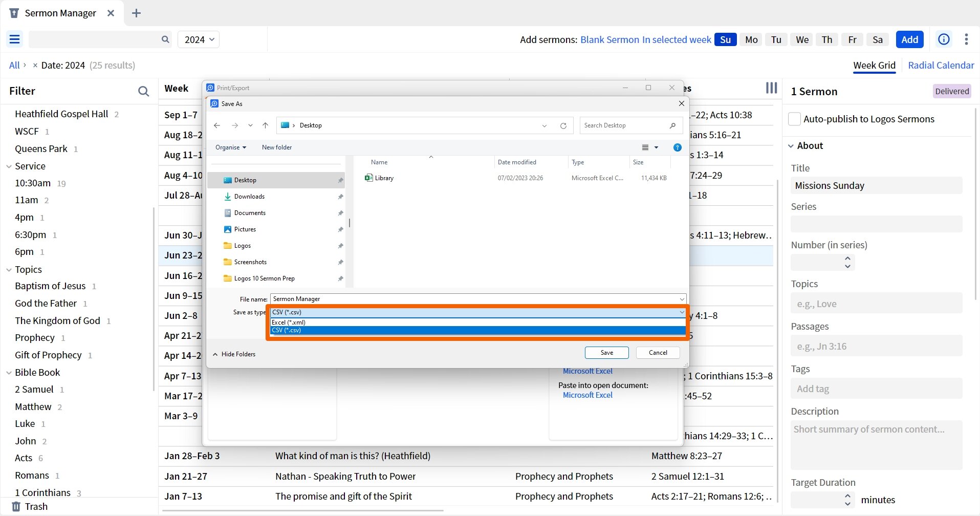The width and height of the screenshot is (980, 516).
Task: Click the Search Desktop field
Action: tap(631, 125)
